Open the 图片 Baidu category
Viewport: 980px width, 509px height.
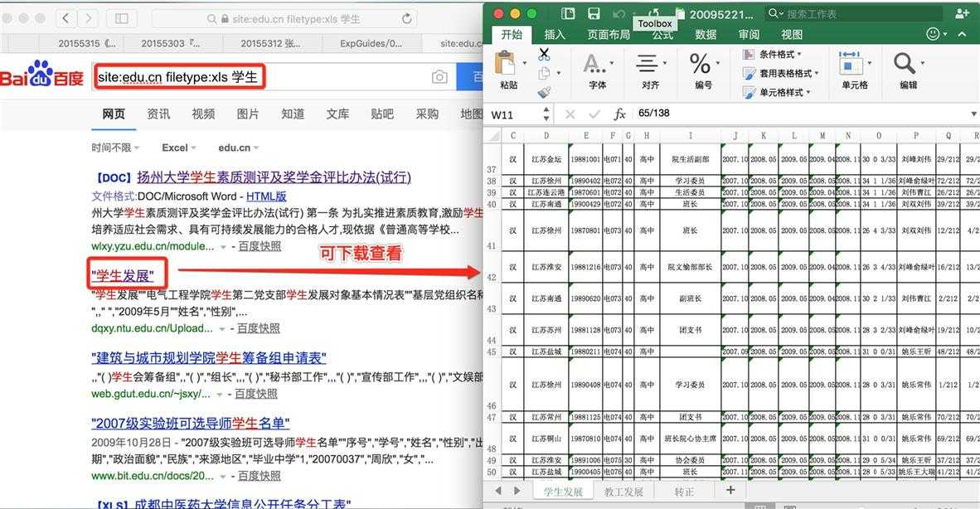coord(248,114)
